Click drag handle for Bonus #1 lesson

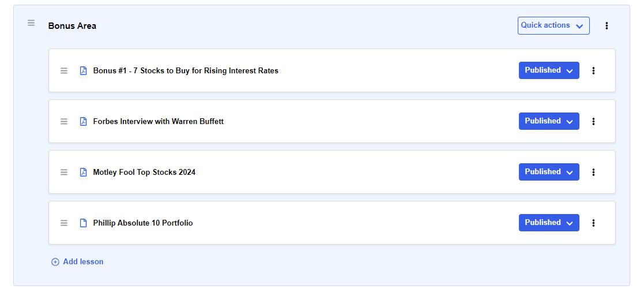[64, 71]
